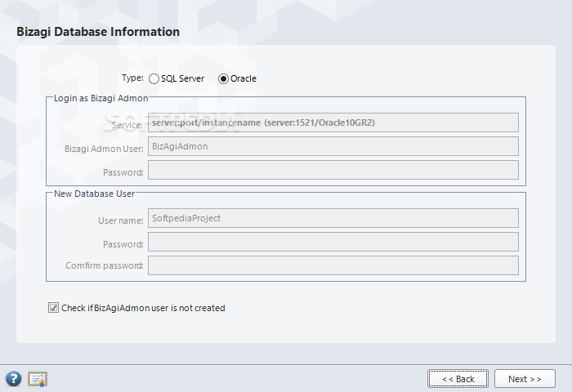This screenshot has height=392, width=572.
Task: Select the SQL Server database type
Action: (x=154, y=78)
